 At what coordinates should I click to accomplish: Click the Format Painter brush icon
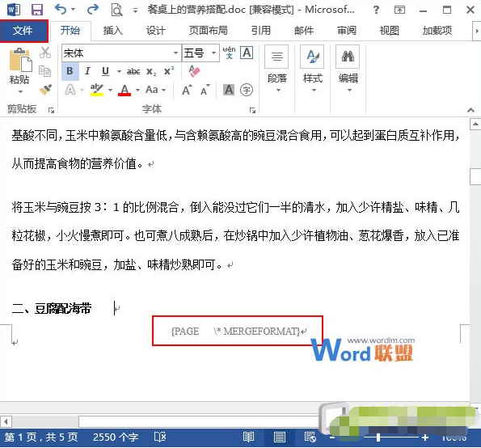tap(45, 90)
